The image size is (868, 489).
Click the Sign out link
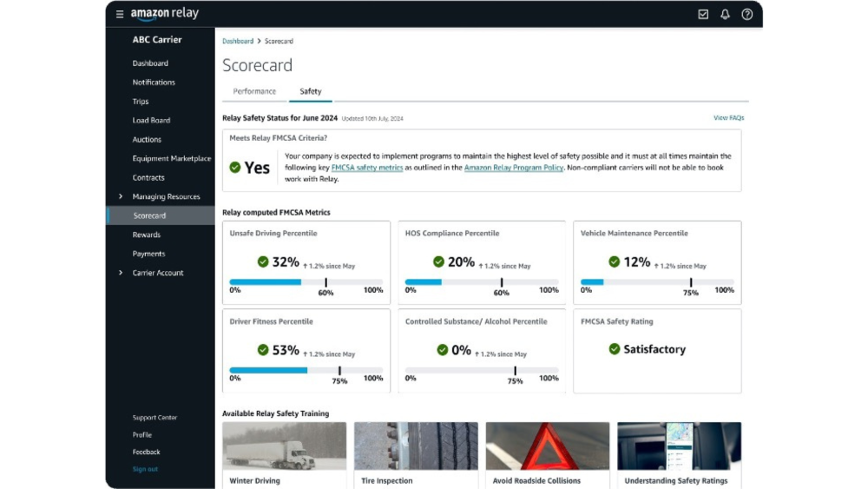coord(145,469)
